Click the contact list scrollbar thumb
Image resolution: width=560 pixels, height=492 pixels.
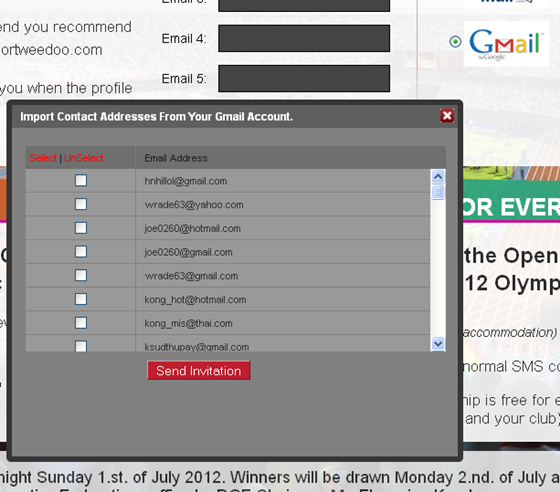438,192
